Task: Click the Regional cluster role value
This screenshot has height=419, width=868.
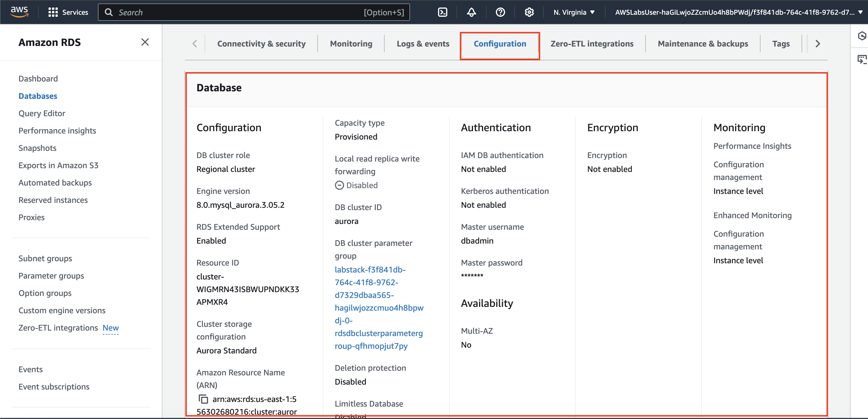Action: (225, 169)
